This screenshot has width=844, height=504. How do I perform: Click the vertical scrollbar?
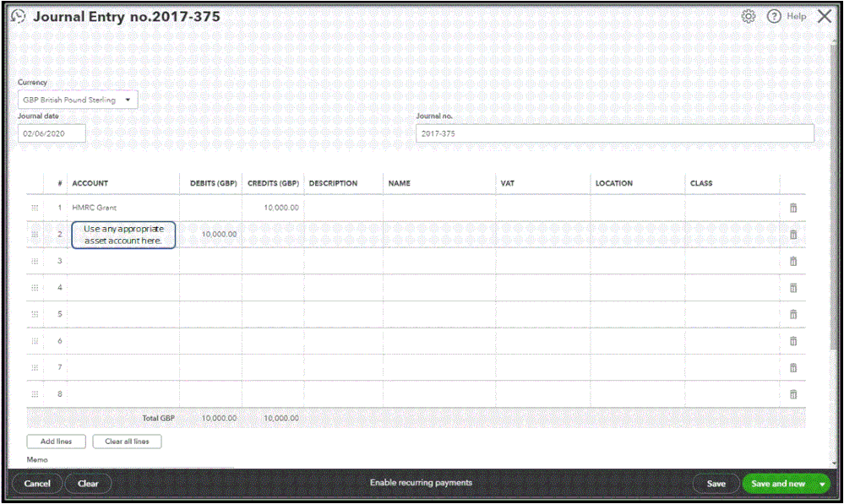(834, 199)
